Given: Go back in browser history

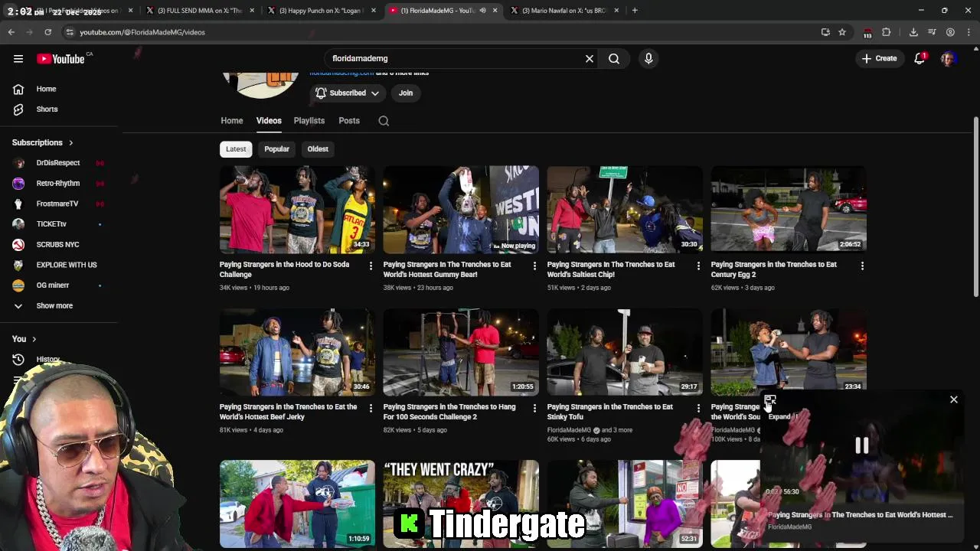Looking at the screenshot, I should coord(11,32).
